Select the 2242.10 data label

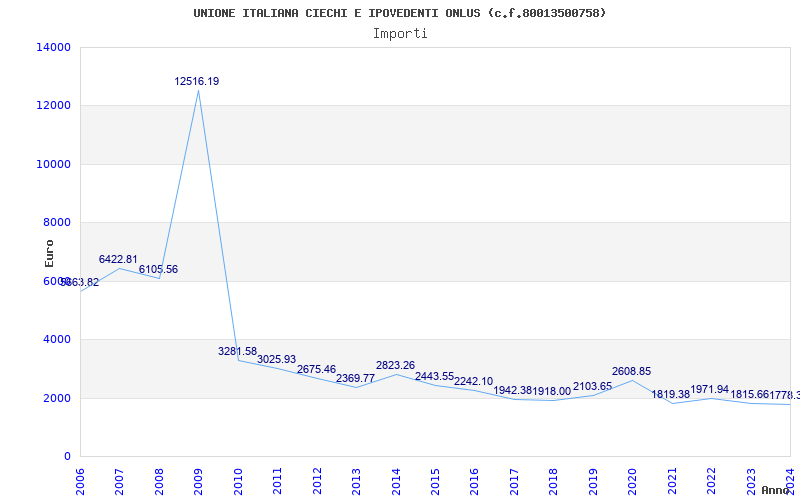(x=474, y=381)
